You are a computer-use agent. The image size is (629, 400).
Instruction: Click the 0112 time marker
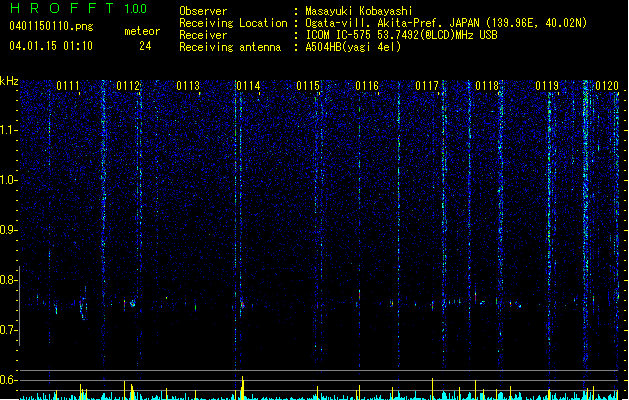click(x=128, y=86)
